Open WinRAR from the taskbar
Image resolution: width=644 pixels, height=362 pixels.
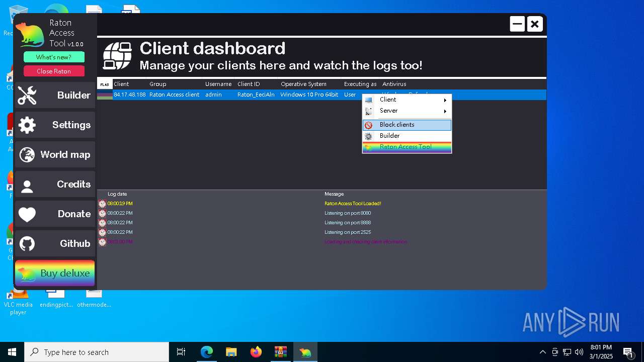pyautogui.click(x=280, y=352)
